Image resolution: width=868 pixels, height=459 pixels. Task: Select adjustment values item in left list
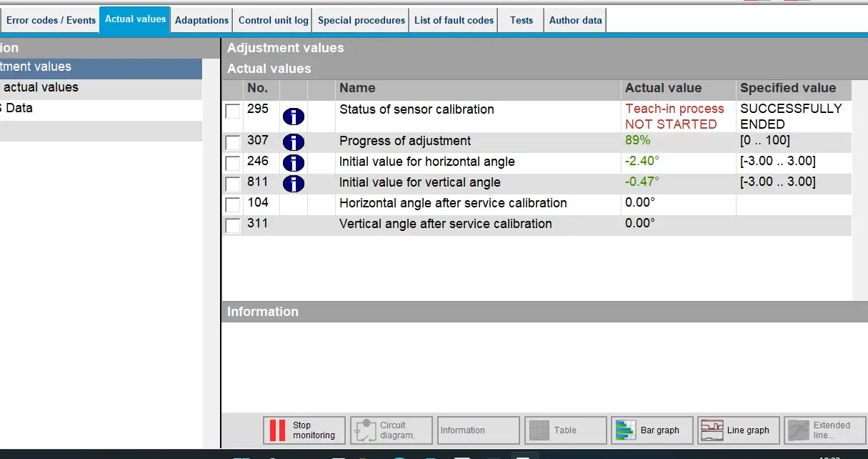101,67
